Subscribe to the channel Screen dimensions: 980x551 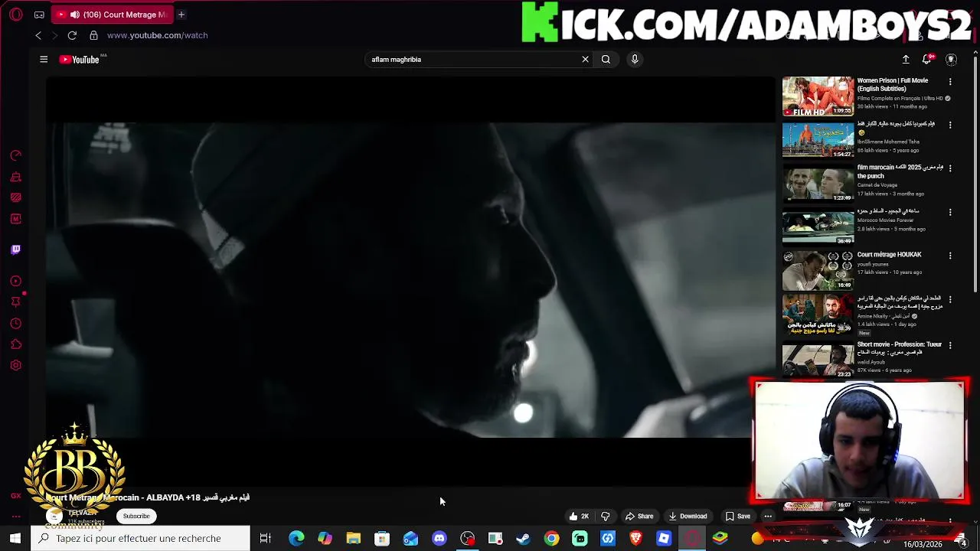(x=136, y=516)
